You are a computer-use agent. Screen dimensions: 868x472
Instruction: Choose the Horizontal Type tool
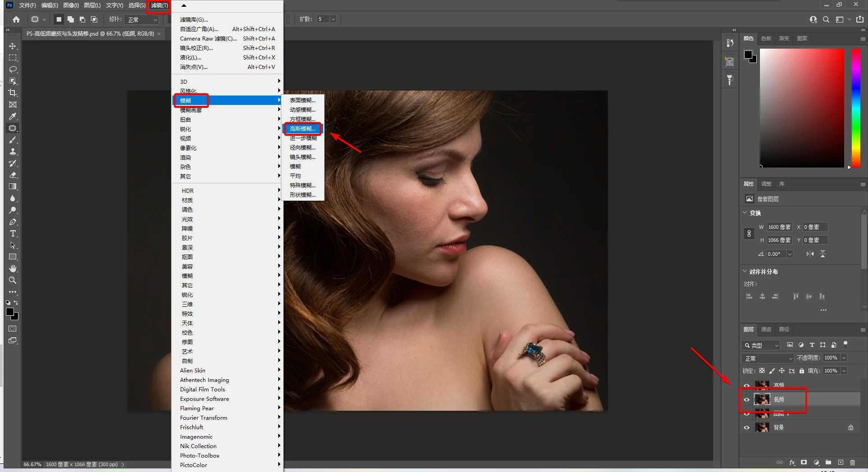coord(13,233)
